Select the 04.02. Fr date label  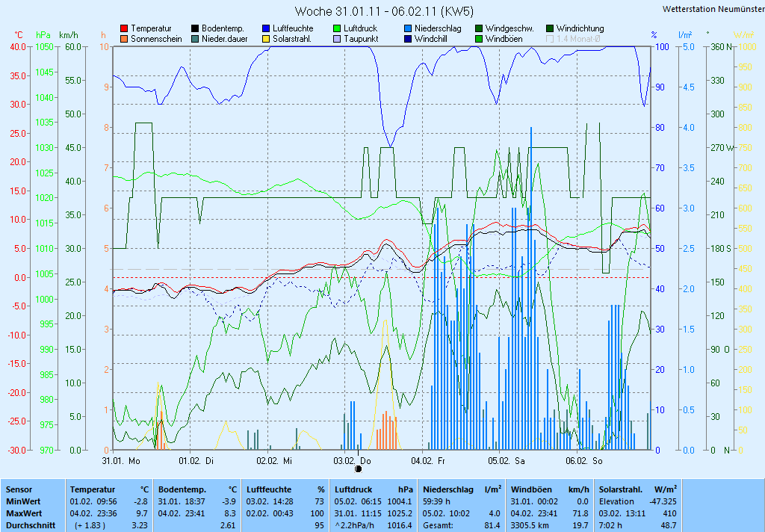[x=432, y=461]
